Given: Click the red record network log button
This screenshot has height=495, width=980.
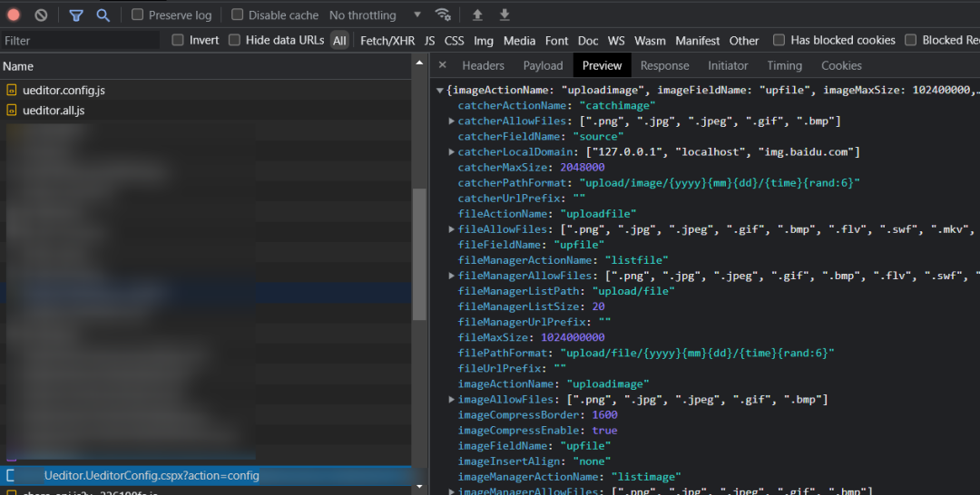Looking at the screenshot, I should [14, 15].
